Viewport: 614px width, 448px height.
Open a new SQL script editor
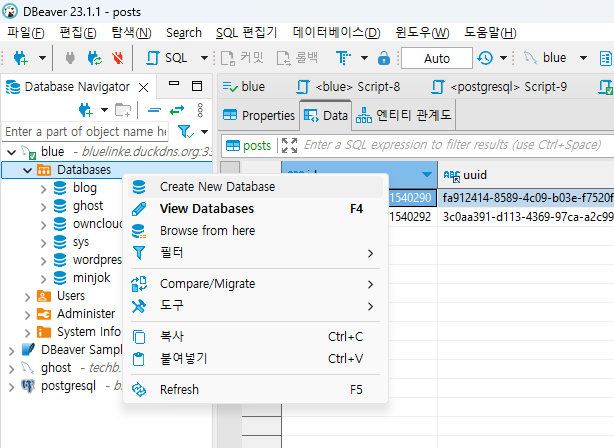coord(168,58)
